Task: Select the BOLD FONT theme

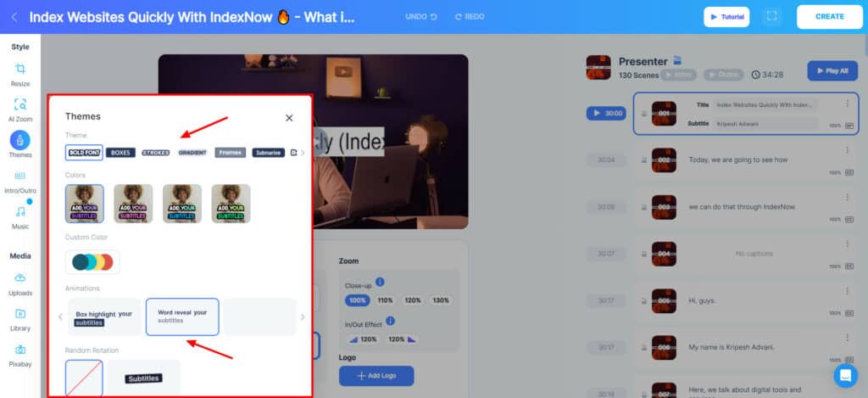Action: (x=84, y=153)
